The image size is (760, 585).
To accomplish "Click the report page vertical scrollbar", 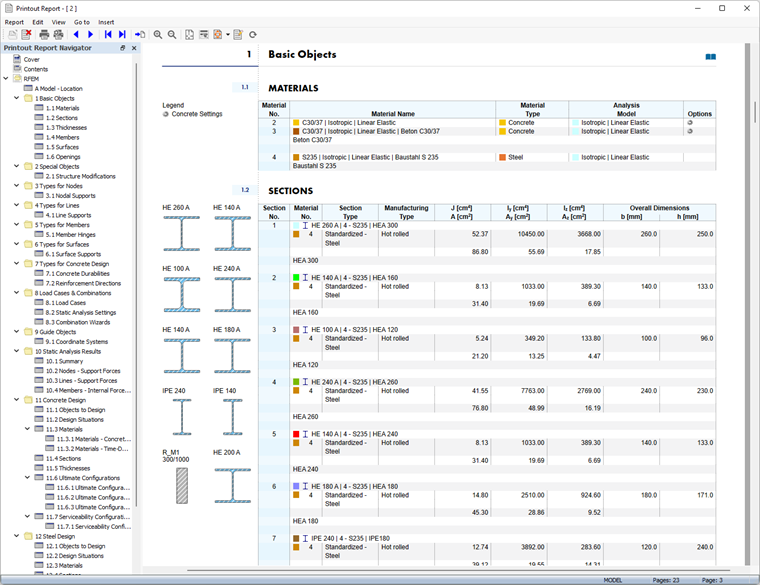I will click(x=754, y=111).
